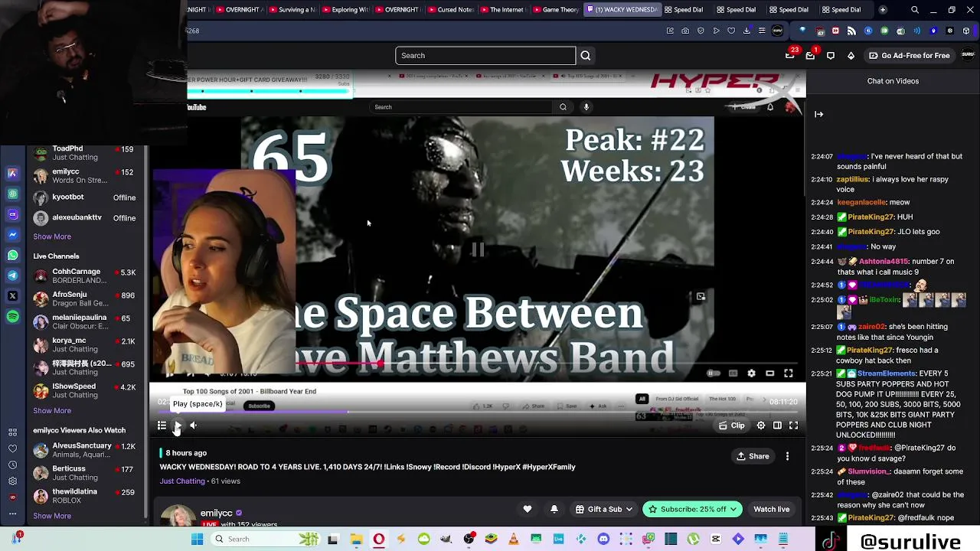Click the Watch live button
This screenshot has width=980, height=551.
[x=771, y=509]
